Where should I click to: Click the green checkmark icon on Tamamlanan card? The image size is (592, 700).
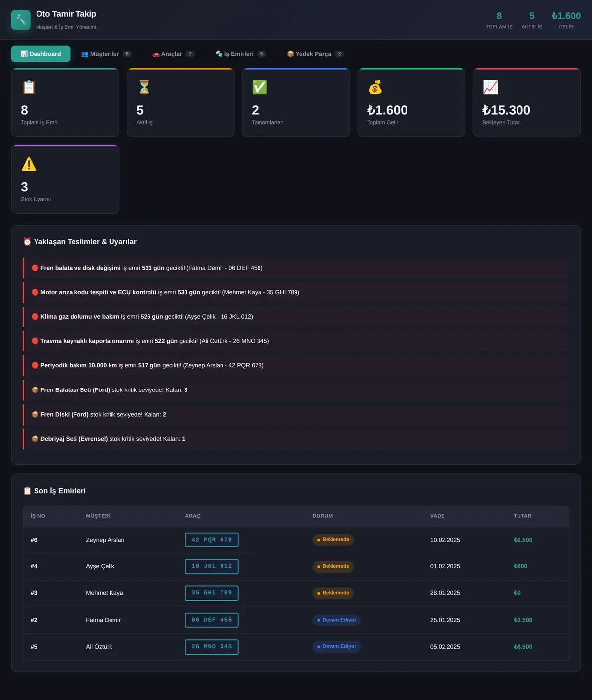coord(259,87)
